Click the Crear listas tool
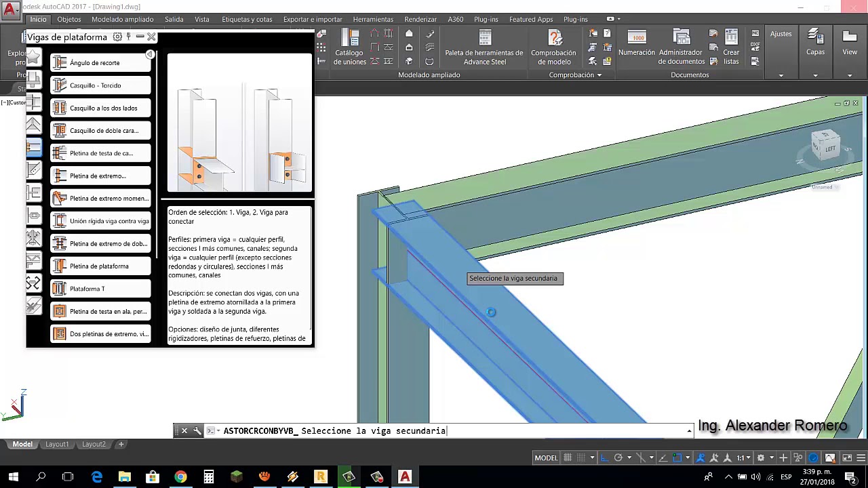 point(731,47)
